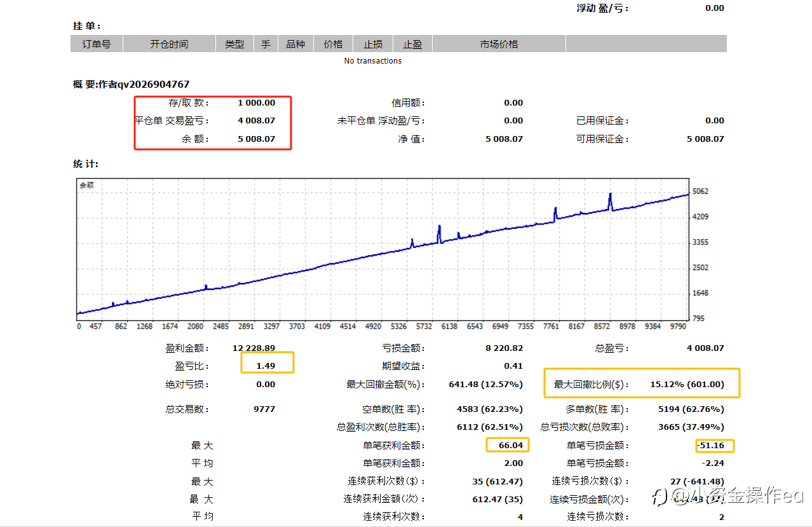Click the y-axis label 2502
The image size is (812, 527).
(x=701, y=268)
